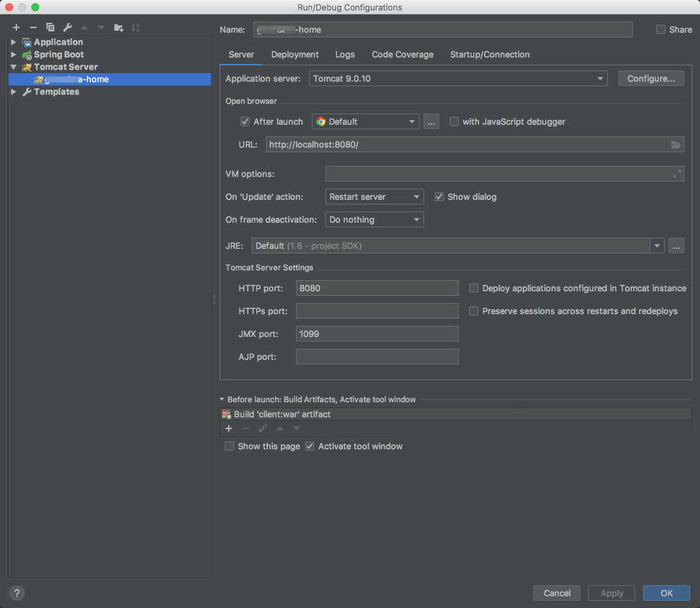Uncheck Show dialog option
The image size is (700, 608).
tap(439, 197)
